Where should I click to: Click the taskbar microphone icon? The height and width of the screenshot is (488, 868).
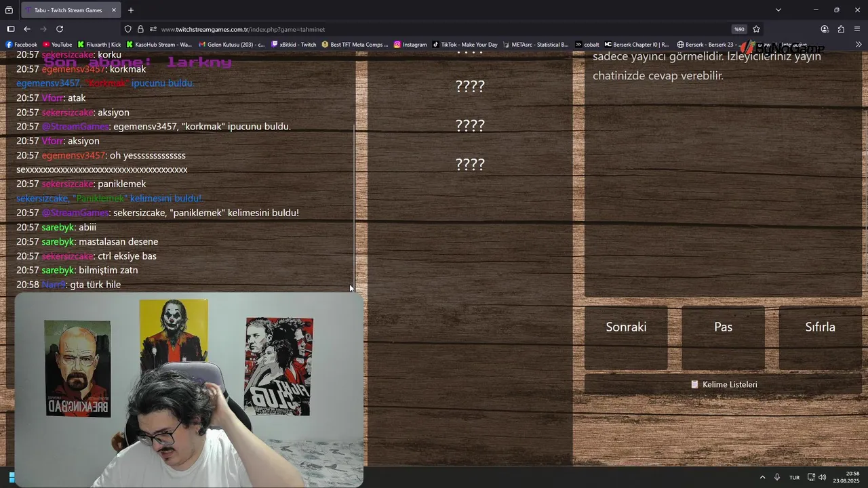pyautogui.click(x=777, y=477)
